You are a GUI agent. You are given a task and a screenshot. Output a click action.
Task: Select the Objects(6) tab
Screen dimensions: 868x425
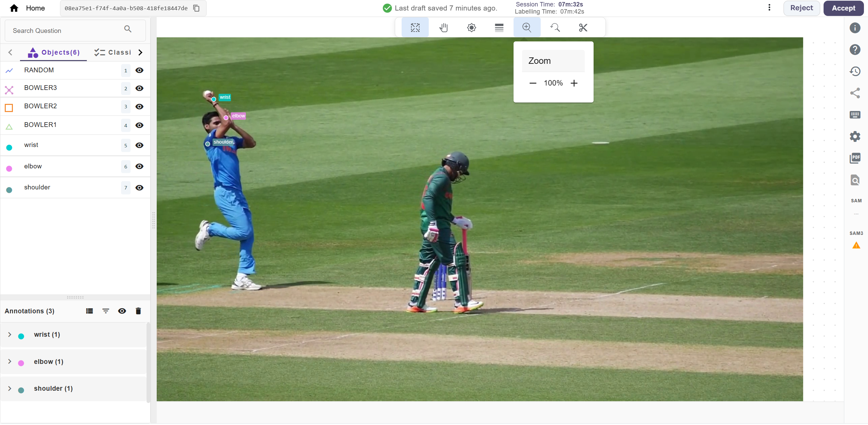click(54, 52)
